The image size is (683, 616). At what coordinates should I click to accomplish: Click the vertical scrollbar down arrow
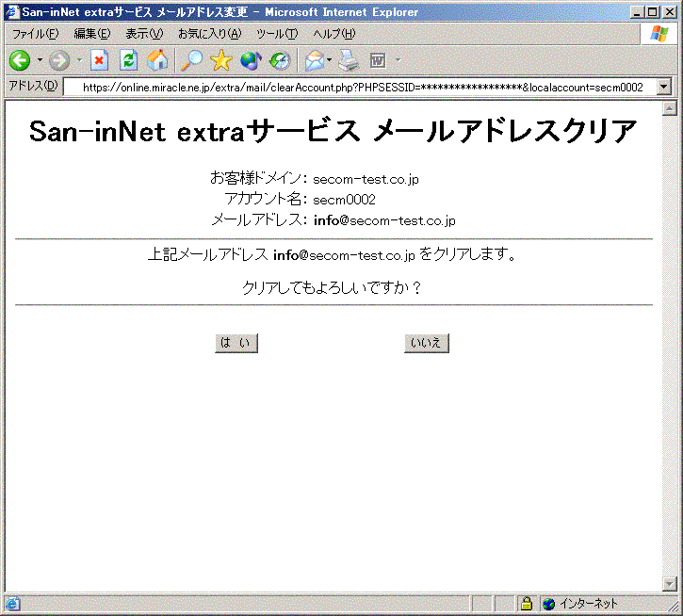[x=671, y=584]
